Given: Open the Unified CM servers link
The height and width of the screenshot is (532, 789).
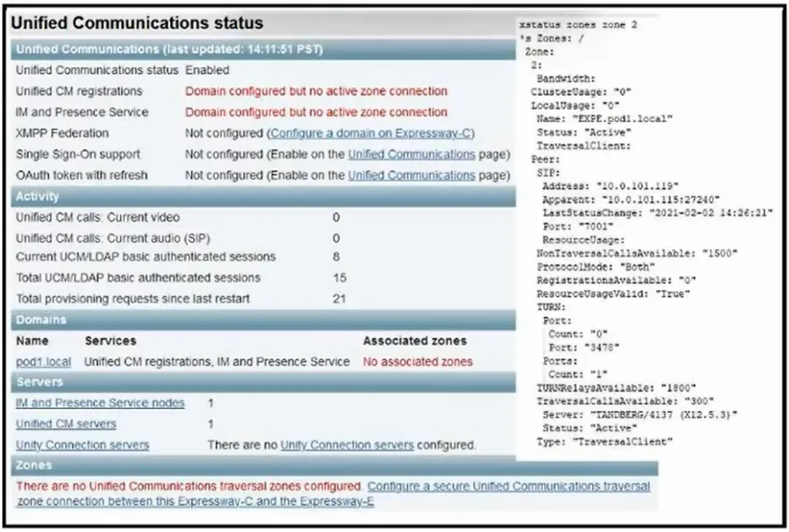Looking at the screenshot, I should (x=66, y=424).
